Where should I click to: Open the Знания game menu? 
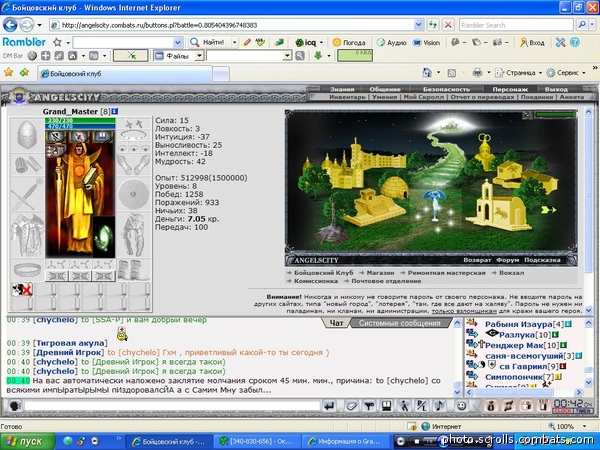point(342,89)
